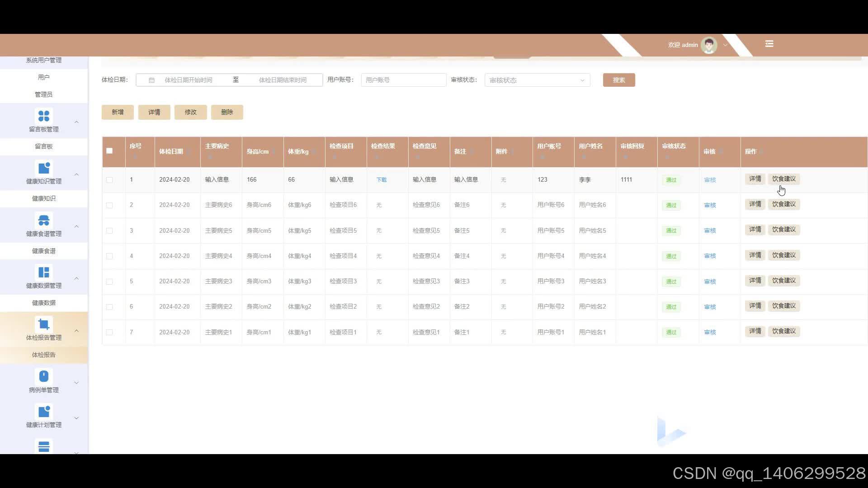Collapse the 留言板管理 menu chevron
868x488 pixels.
[x=76, y=122]
